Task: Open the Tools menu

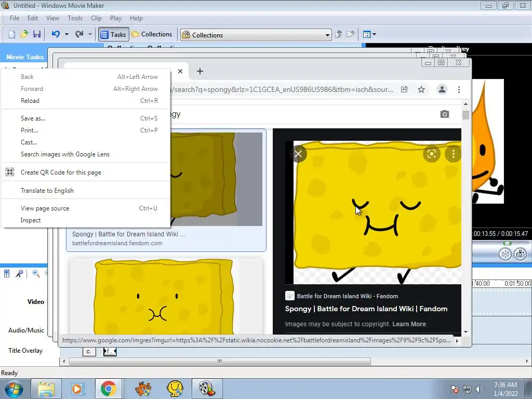Action: [x=75, y=18]
